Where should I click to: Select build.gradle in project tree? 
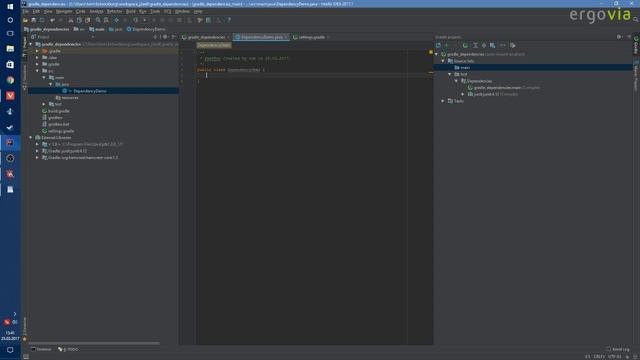(59, 111)
